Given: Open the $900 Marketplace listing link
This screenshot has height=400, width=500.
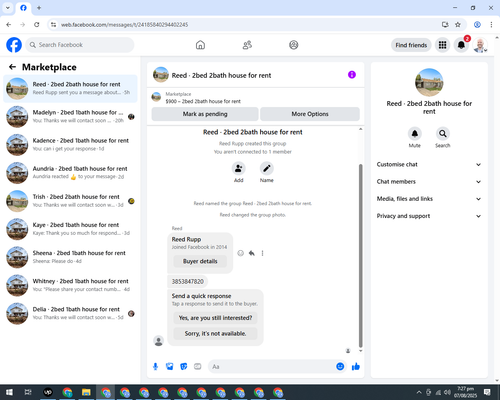Looking at the screenshot, I should (x=203, y=101).
